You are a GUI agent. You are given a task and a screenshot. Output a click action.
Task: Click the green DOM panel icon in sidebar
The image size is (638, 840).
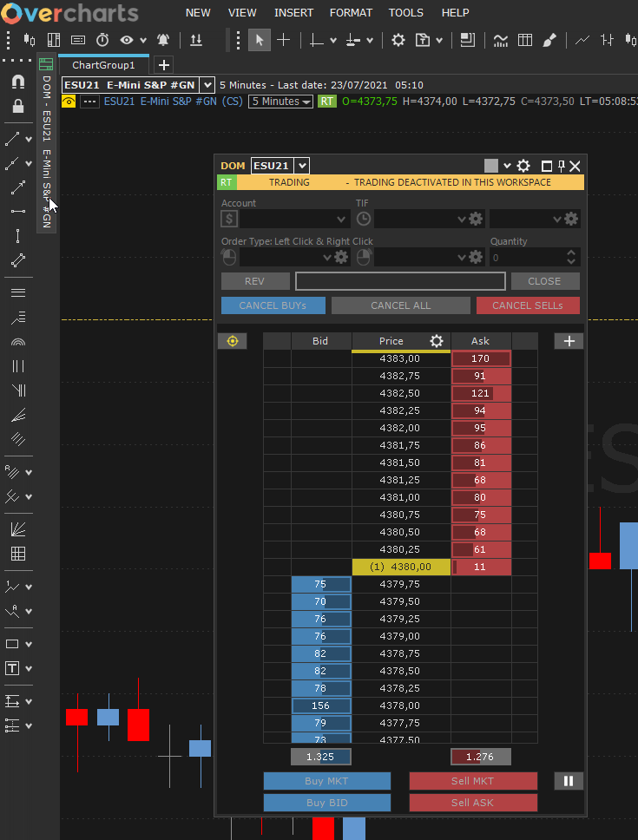point(46,64)
